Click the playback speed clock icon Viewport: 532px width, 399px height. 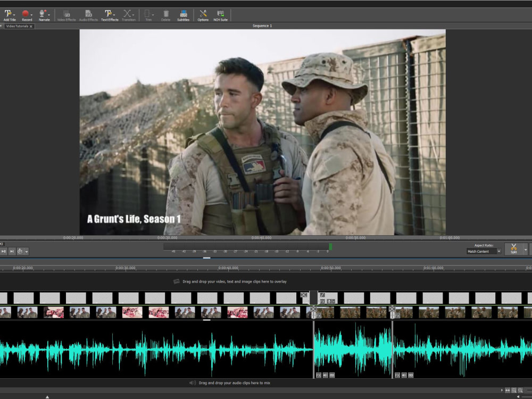[20, 252]
